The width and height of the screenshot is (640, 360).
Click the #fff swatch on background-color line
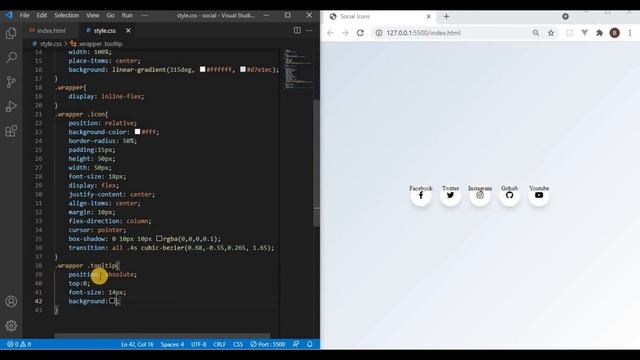tap(138, 132)
